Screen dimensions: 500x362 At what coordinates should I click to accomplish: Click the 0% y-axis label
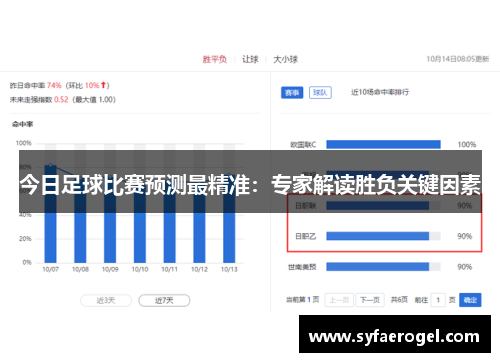(27, 262)
